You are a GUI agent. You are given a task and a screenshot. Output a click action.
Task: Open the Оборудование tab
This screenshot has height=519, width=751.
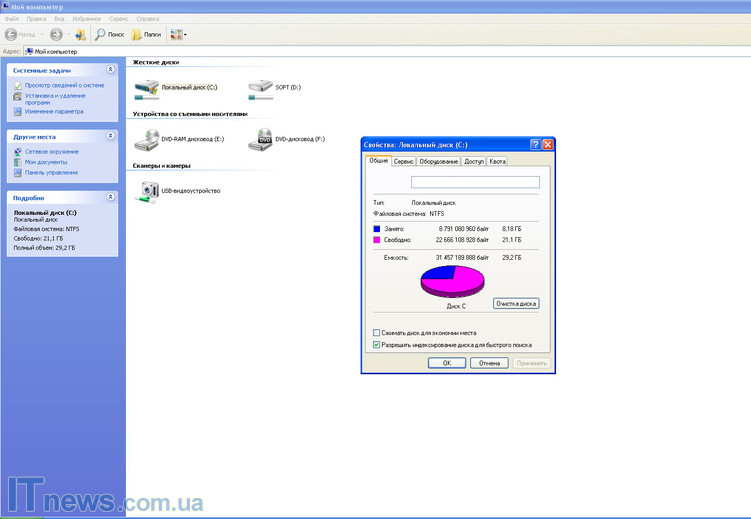tap(438, 161)
